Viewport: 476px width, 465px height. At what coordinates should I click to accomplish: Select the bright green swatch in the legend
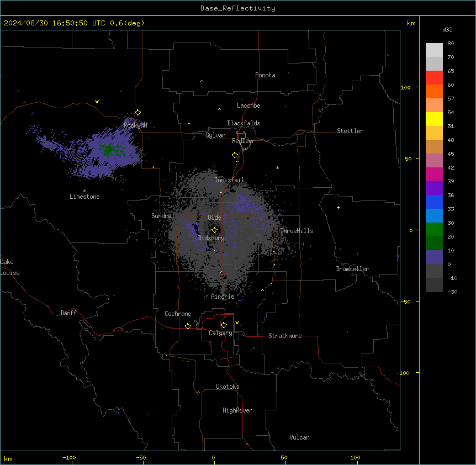[434, 230]
